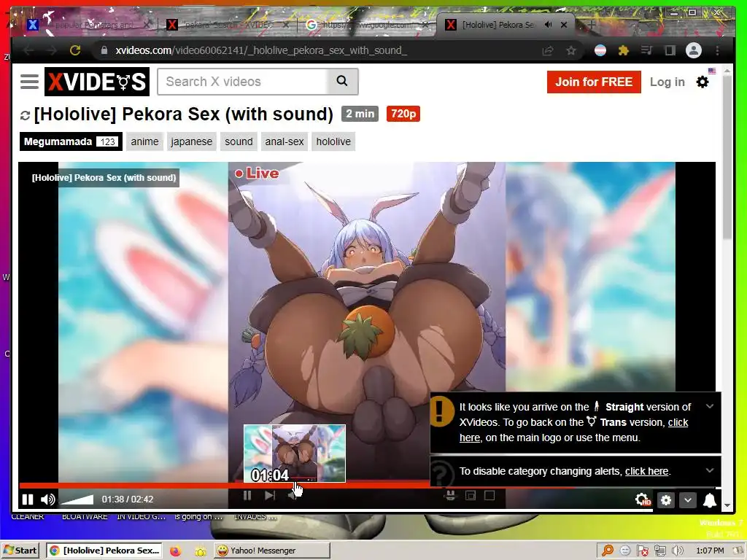Viewport: 747px width, 560px height.
Task: Open the extensions puzzle-piece menu
Action: click(623, 50)
